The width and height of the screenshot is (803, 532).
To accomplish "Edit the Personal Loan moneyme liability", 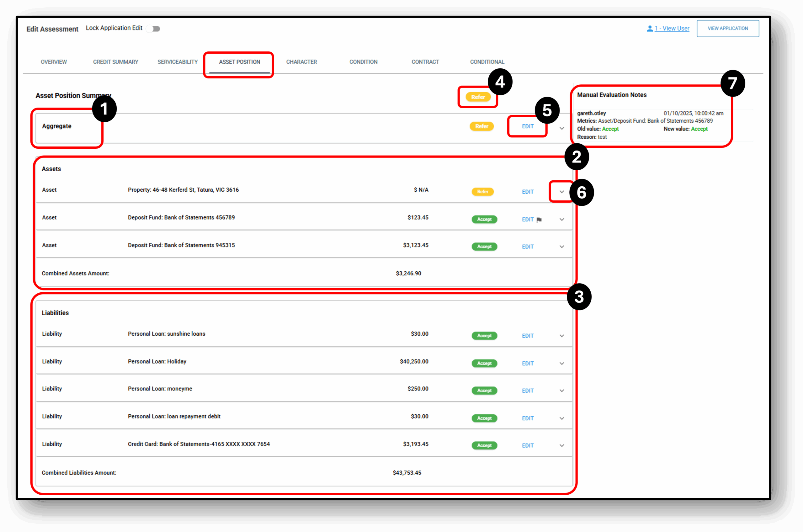I will (528, 391).
